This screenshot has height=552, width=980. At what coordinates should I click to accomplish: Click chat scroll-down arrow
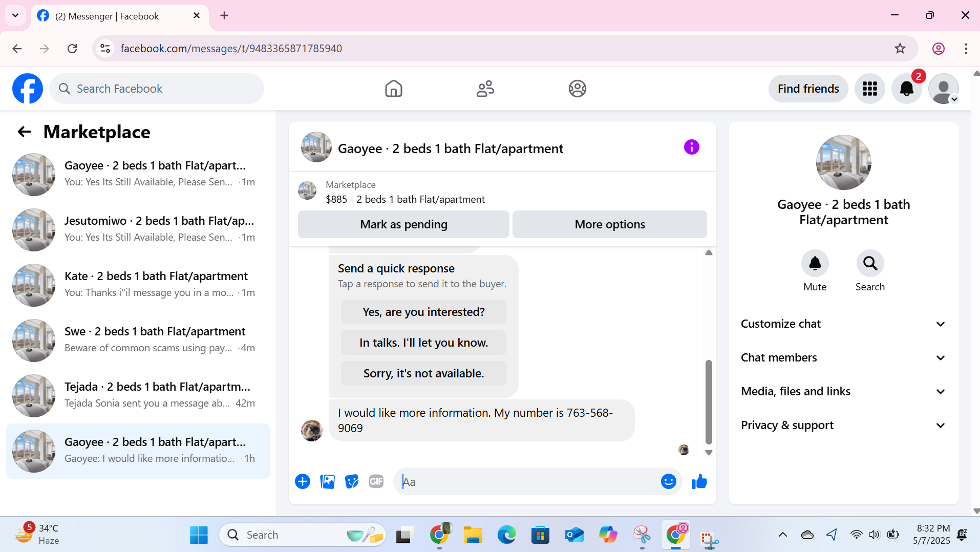[x=709, y=453]
